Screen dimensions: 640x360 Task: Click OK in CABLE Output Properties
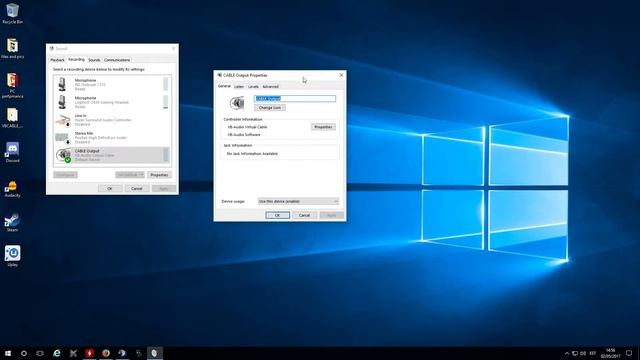tap(278, 215)
